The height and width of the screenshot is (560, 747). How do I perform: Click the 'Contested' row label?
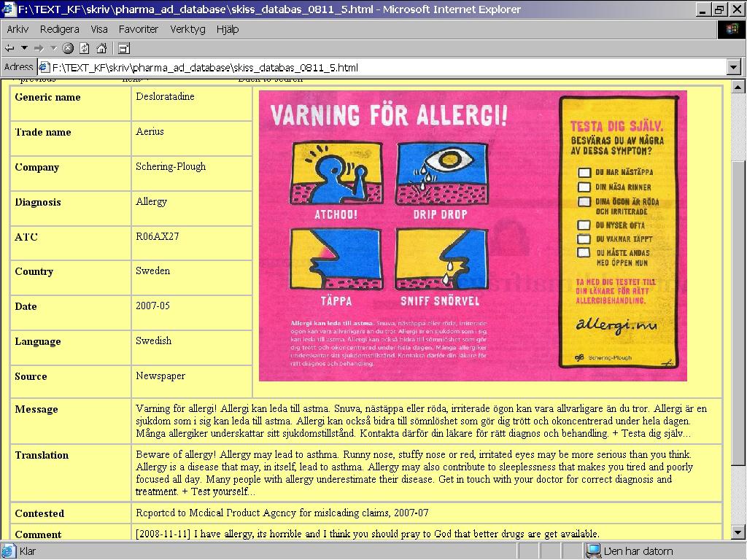point(39,513)
